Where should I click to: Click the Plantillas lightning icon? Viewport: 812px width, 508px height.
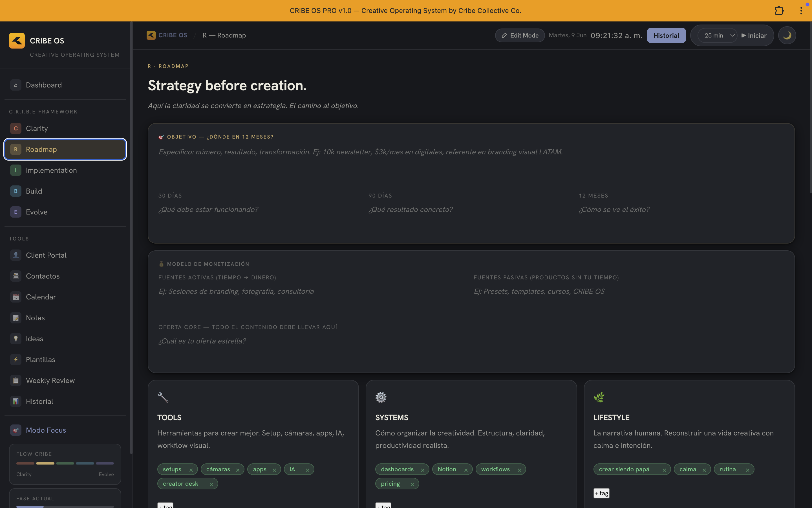click(x=16, y=360)
